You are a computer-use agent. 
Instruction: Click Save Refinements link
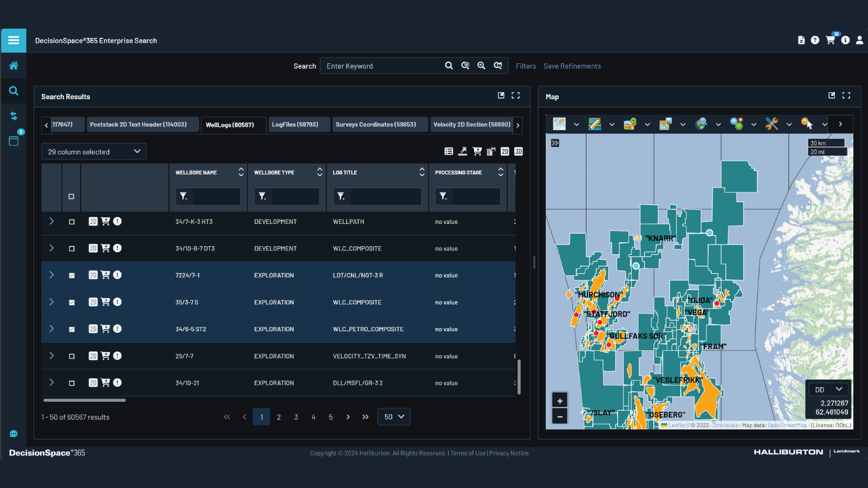572,66
